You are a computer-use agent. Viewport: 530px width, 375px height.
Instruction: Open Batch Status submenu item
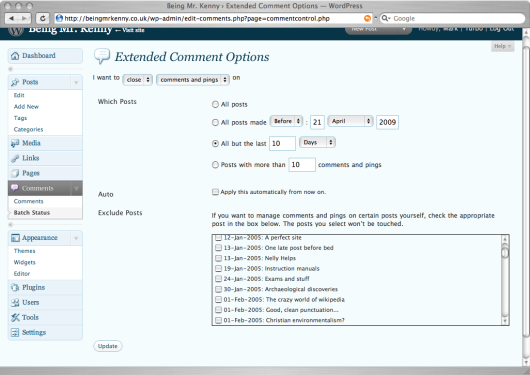[32, 212]
